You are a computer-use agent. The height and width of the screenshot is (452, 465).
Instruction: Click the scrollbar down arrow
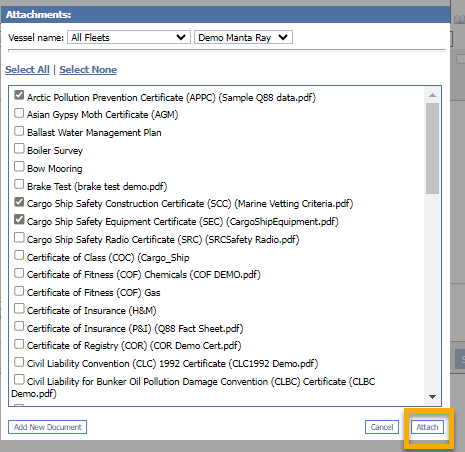click(432, 397)
